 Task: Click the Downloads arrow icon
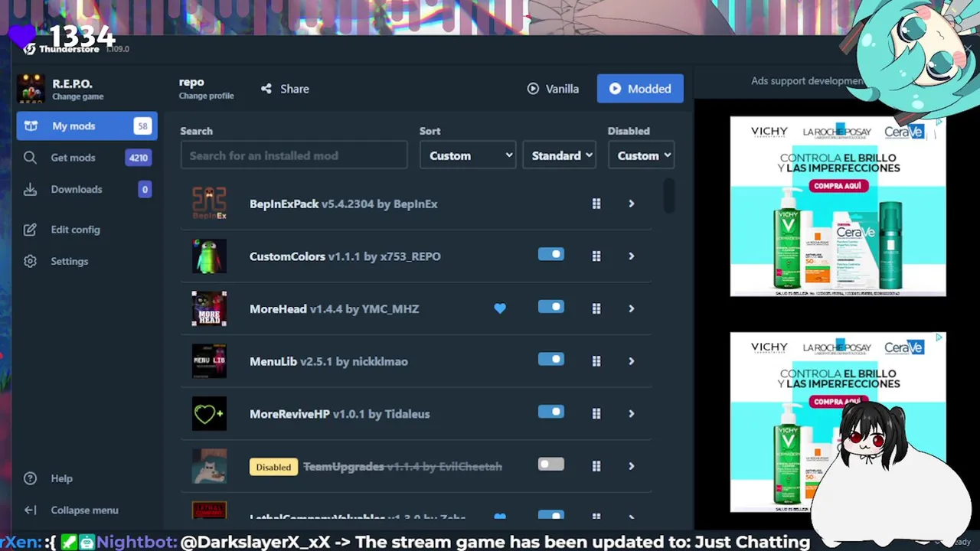coord(30,189)
